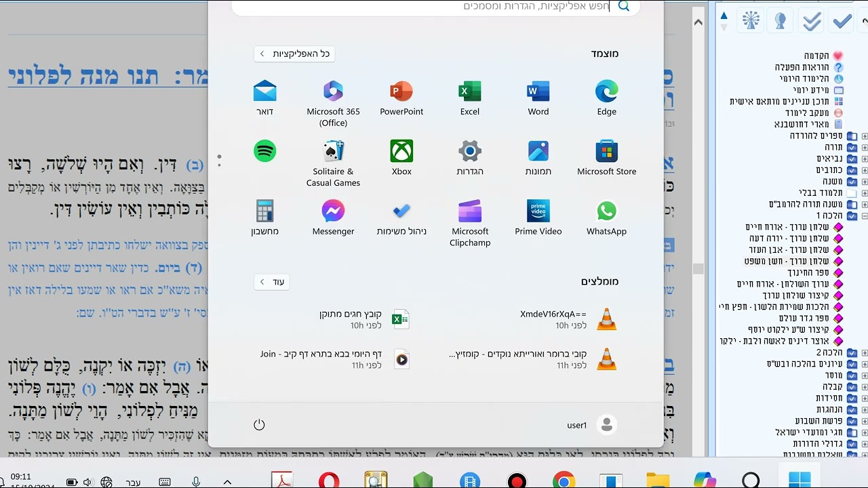Open recommended file קובץ חגים מתוקן
868x488 pixels.
click(364, 319)
